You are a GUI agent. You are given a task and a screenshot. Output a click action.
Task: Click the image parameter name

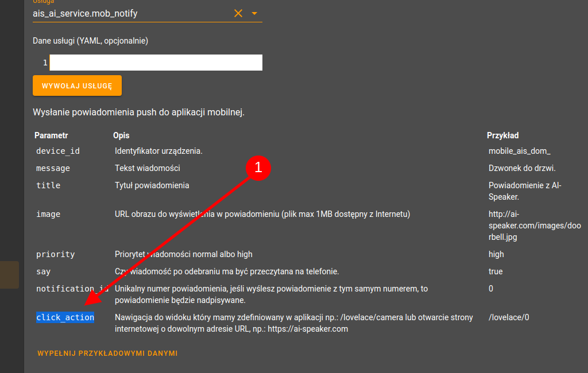(48, 214)
